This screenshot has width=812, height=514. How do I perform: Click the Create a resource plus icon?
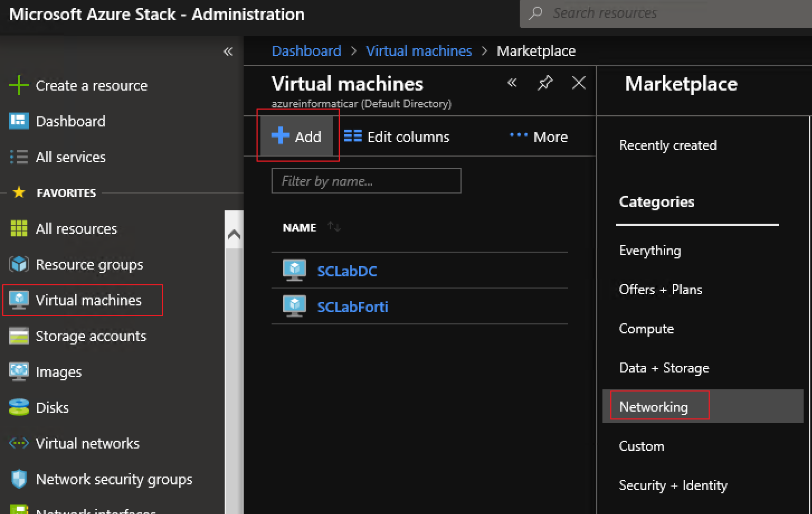[x=18, y=84]
